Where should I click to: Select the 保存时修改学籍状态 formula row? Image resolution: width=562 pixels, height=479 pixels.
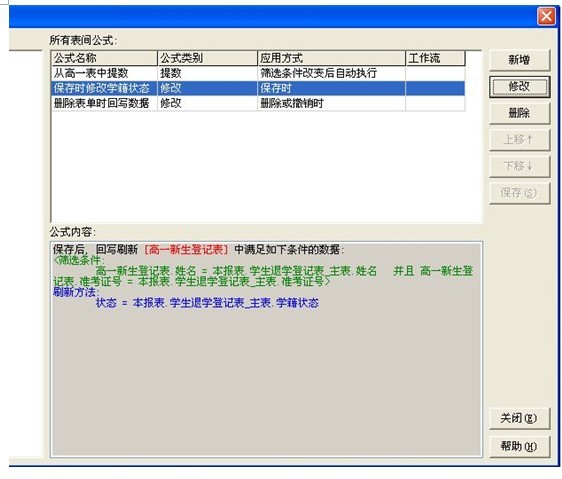[x=258, y=88]
